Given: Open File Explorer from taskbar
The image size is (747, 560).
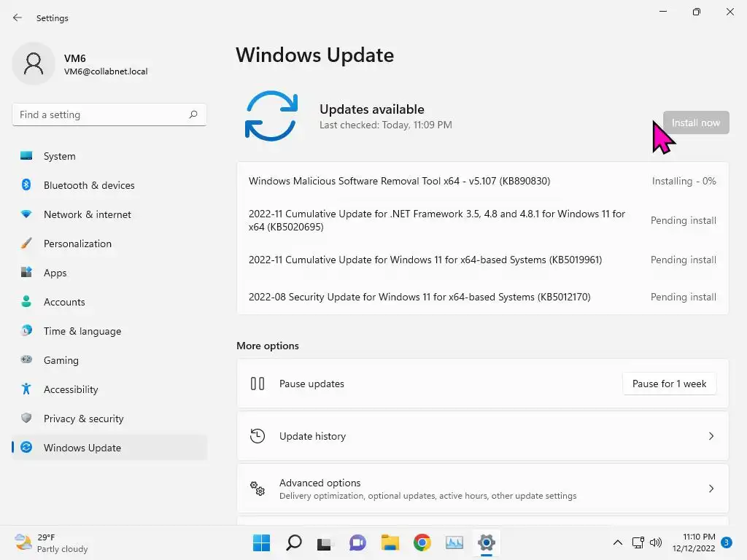Looking at the screenshot, I should 390,542.
